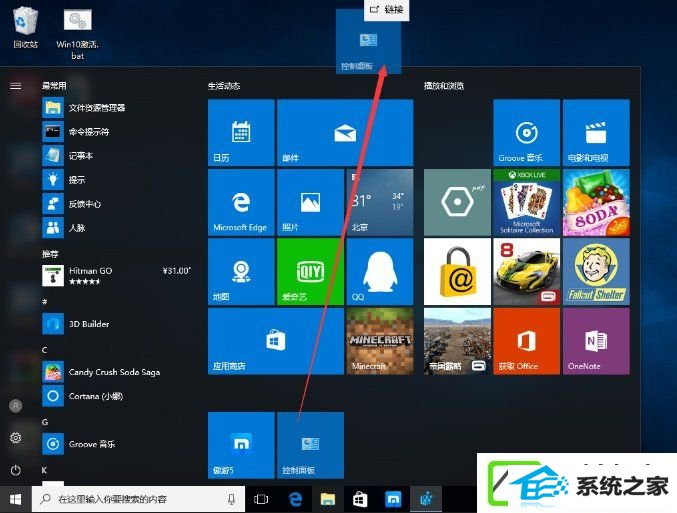Viewport: 677px width, 513px height.
Task: Open the 日历 calendar tile
Action: 241,133
